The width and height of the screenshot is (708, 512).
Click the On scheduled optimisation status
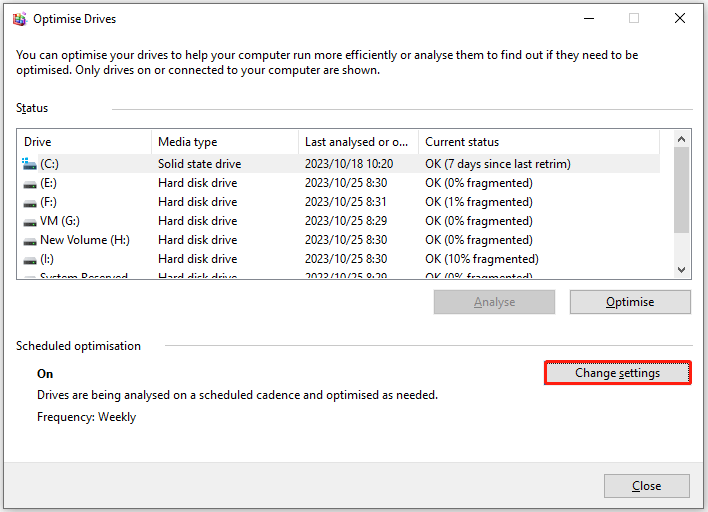[45, 374]
